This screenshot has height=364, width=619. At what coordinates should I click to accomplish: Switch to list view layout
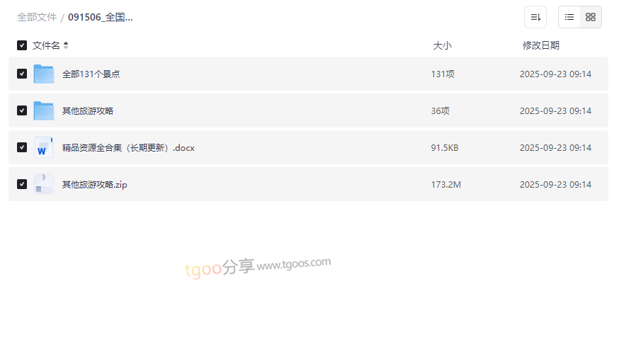[569, 17]
